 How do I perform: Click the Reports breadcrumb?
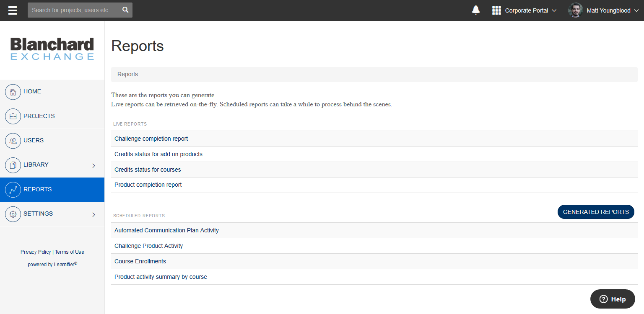[127, 74]
